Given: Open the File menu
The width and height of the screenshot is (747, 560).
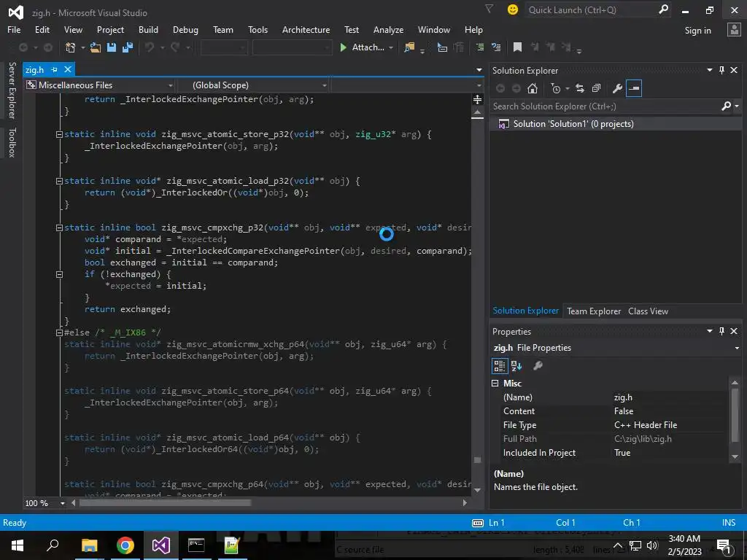Looking at the screenshot, I should click(x=14, y=29).
